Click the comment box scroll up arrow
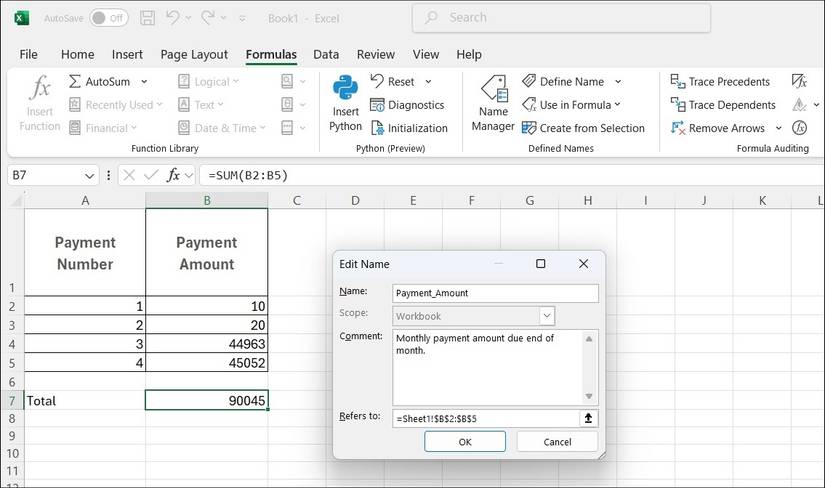The height and width of the screenshot is (488, 825). click(589, 338)
